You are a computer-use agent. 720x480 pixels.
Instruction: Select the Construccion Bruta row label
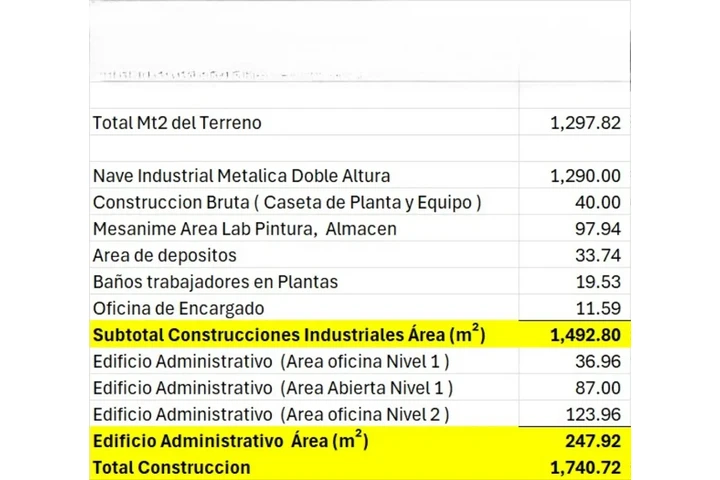pos(287,202)
